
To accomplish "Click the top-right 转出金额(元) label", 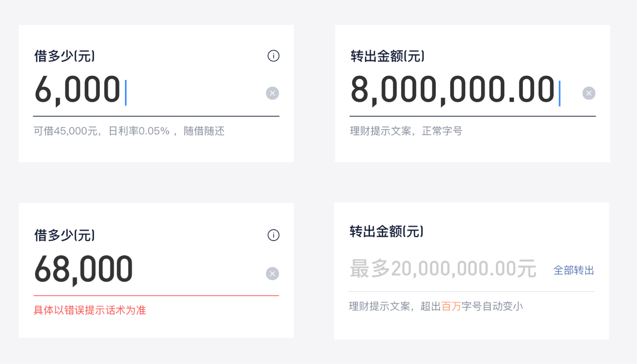I will [388, 56].
